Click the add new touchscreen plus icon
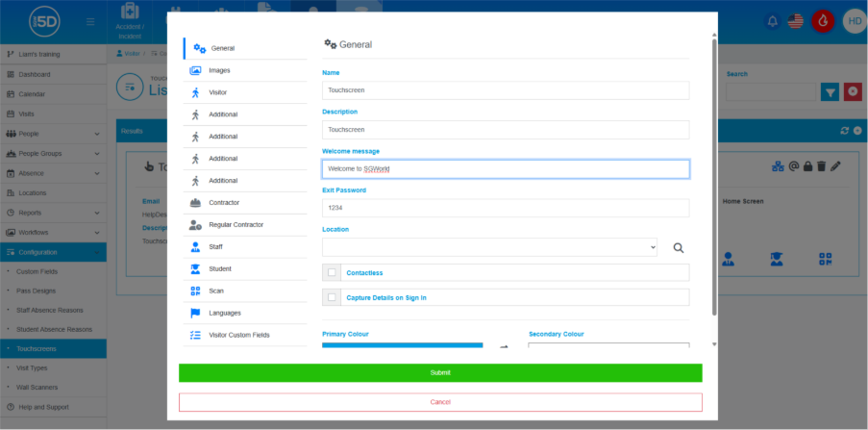The width and height of the screenshot is (868, 430). (x=857, y=131)
